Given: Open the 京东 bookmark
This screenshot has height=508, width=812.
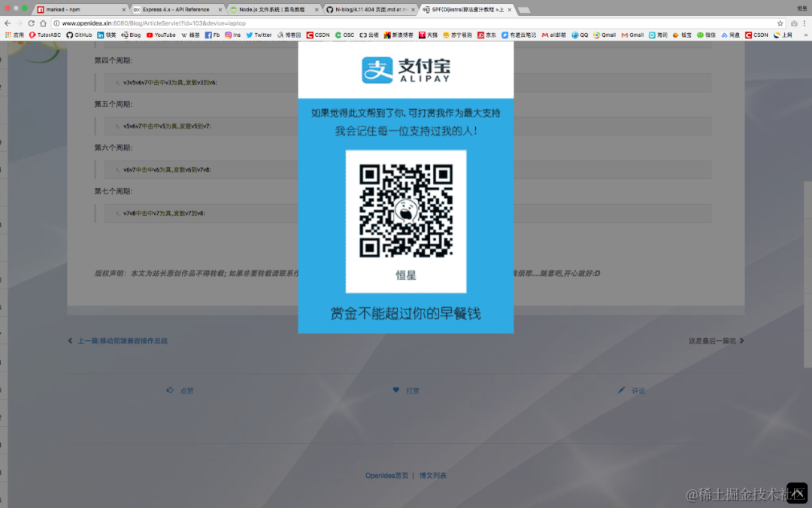Looking at the screenshot, I should [x=486, y=35].
